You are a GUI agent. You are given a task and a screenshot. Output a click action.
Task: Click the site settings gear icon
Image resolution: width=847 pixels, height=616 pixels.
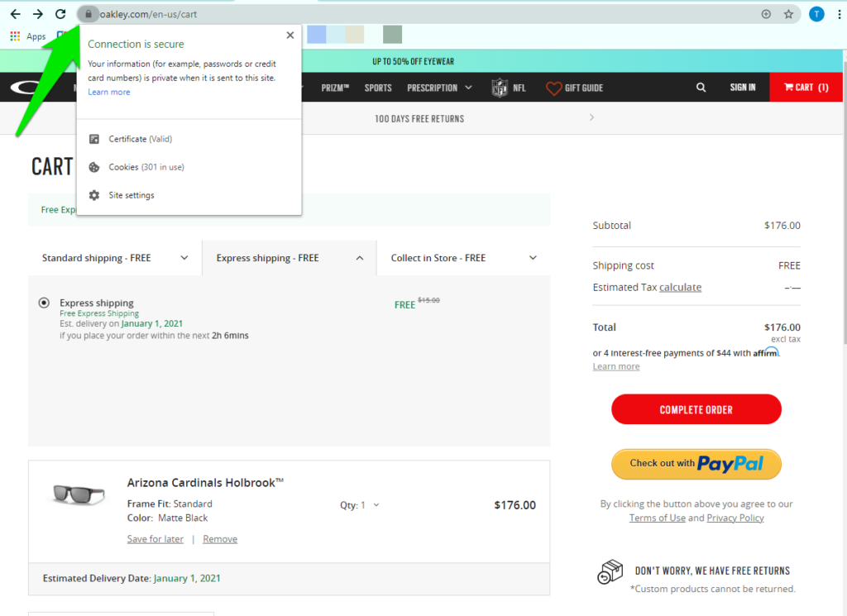[94, 195]
